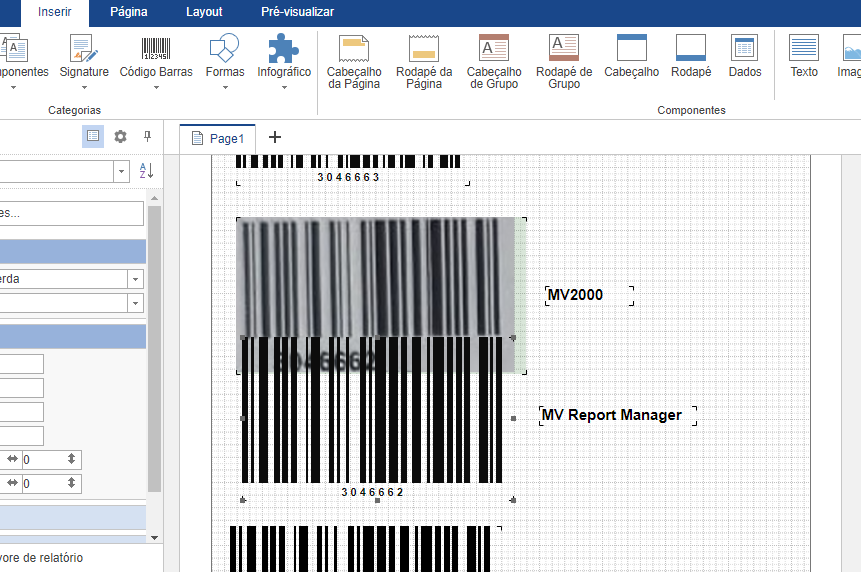Click upper stepper arrows beside 0
861x572 pixels.
tap(71, 459)
